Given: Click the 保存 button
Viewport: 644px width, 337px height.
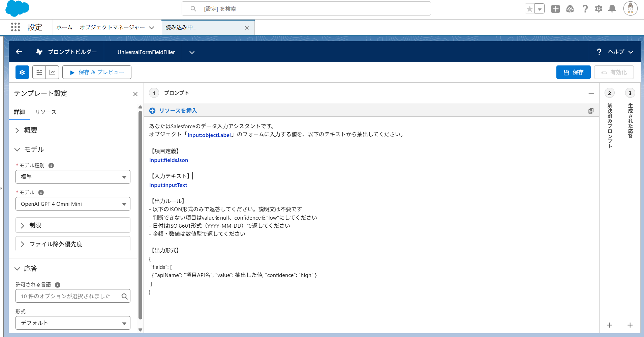Looking at the screenshot, I should [x=573, y=72].
